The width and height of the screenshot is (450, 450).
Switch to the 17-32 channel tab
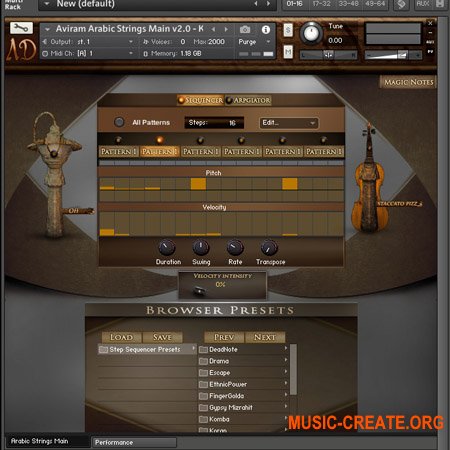click(x=322, y=4)
